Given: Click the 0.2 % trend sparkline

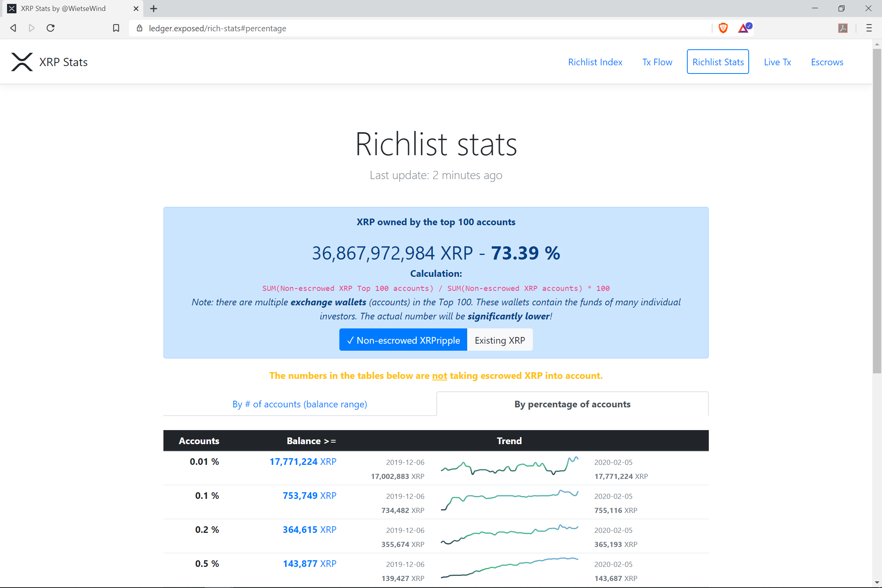Looking at the screenshot, I should pyautogui.click(x=509, y=534).
